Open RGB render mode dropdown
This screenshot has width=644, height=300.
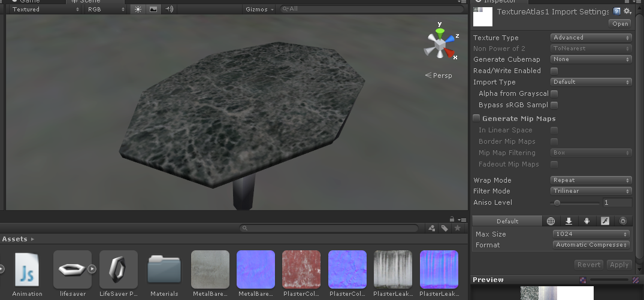105,9
